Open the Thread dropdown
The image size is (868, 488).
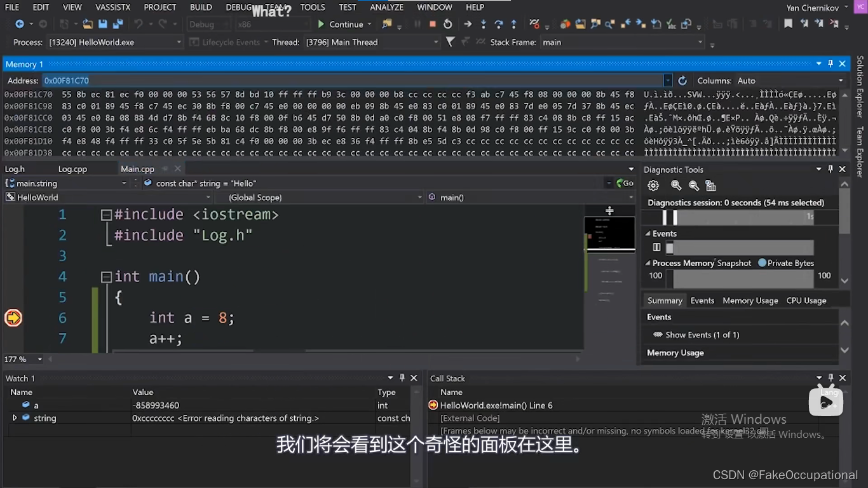pyautogui.click(x=436, y=42)
